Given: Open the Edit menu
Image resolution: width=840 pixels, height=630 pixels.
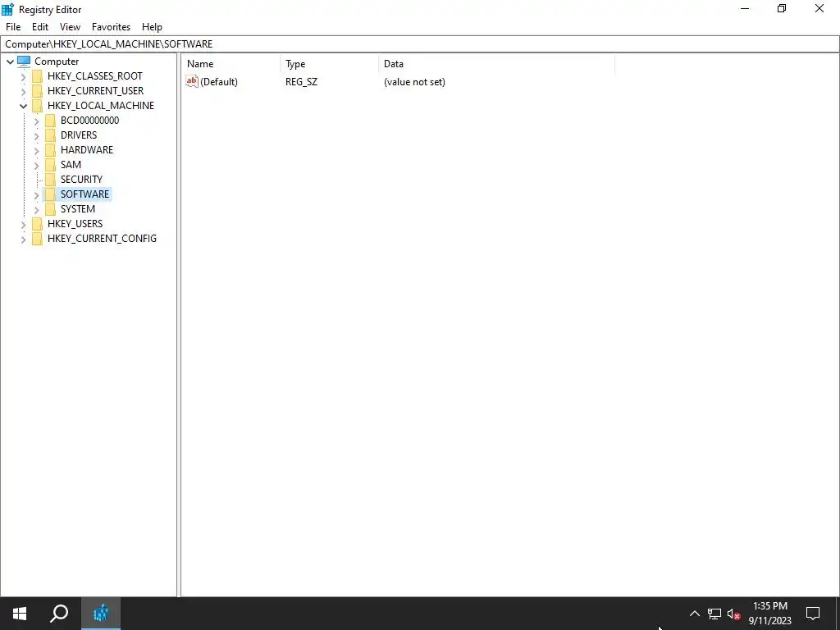Looking at the screenshot, I should (x=40, y=27).
